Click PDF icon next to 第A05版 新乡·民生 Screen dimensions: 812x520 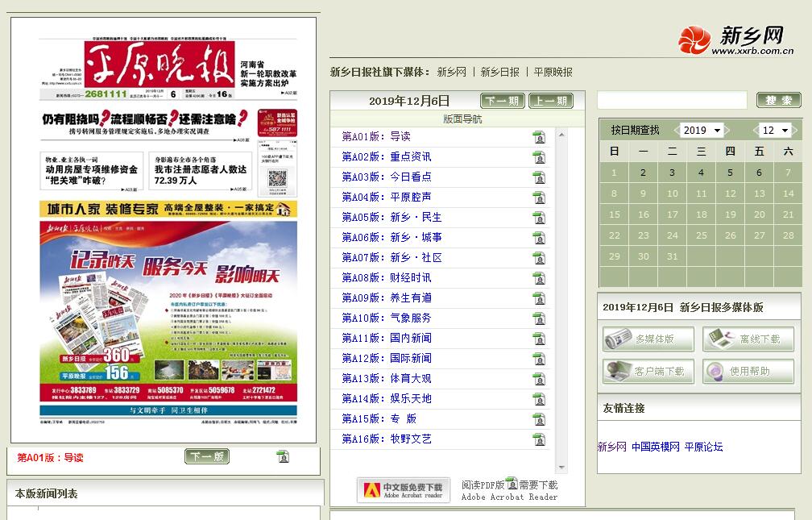click(539, 218)
